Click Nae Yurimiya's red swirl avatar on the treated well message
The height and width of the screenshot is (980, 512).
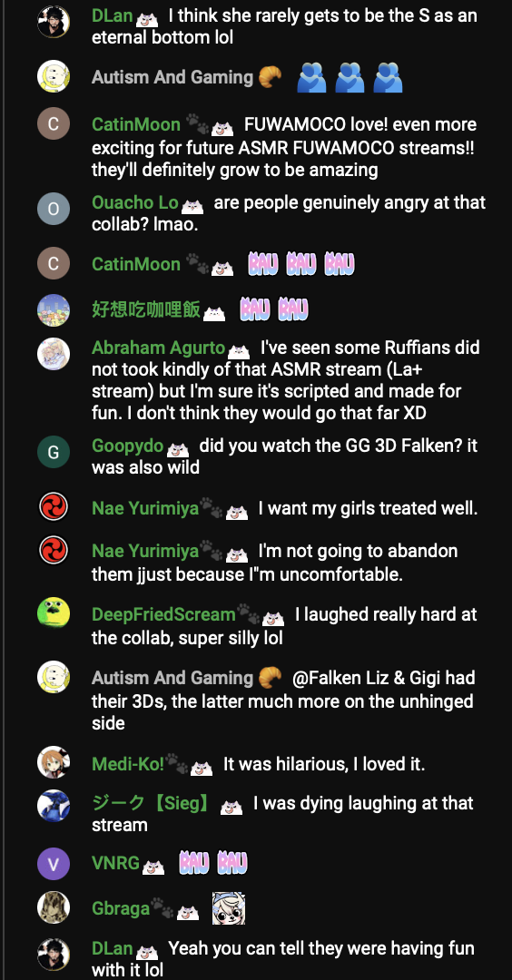click(x=54, y=507)
